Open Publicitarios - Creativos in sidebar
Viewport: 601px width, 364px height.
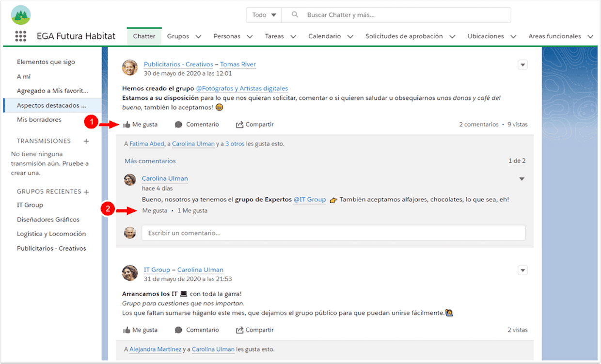(x=51, y=249)
